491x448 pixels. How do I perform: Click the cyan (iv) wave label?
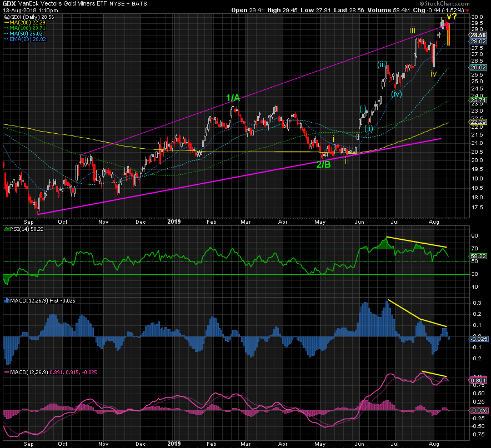tap(397, 94)
